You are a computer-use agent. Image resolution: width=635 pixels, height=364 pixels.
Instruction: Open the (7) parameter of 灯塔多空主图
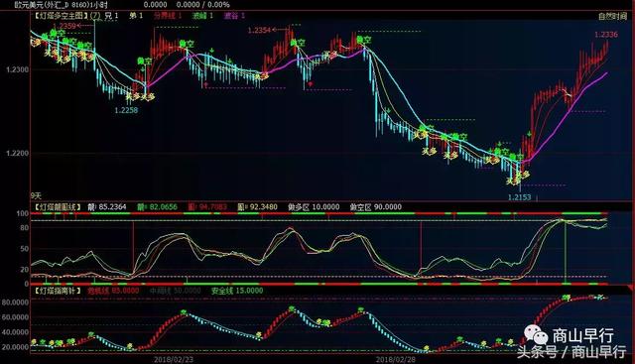pyautogui.click(x=95, y=16)
